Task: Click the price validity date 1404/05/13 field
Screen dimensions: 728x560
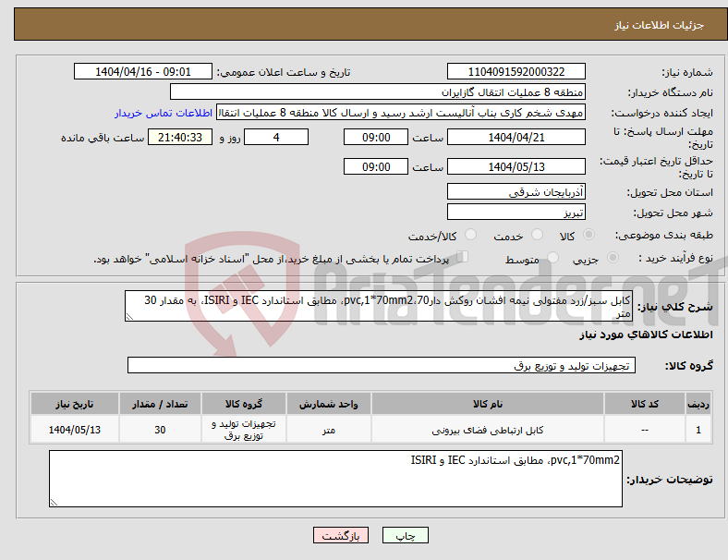Action: 516,166
